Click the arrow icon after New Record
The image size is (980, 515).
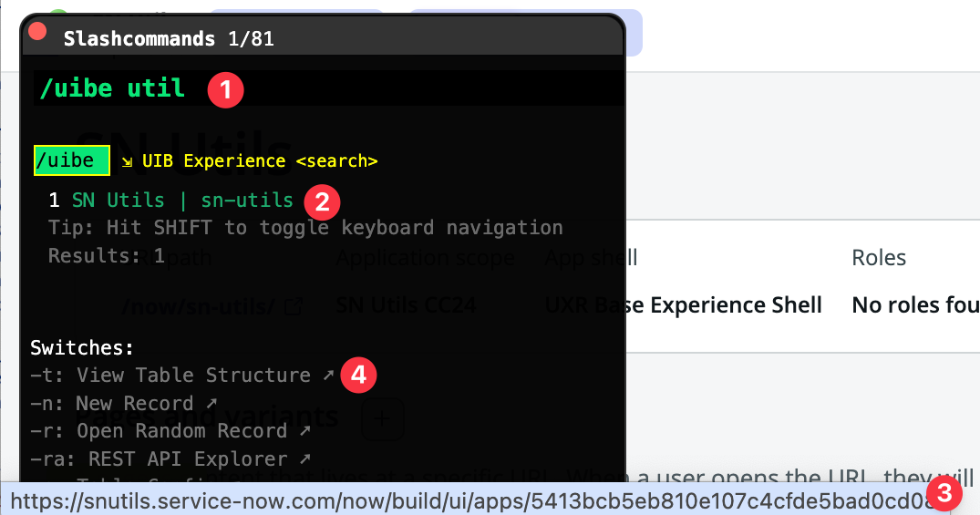(211, 403)
